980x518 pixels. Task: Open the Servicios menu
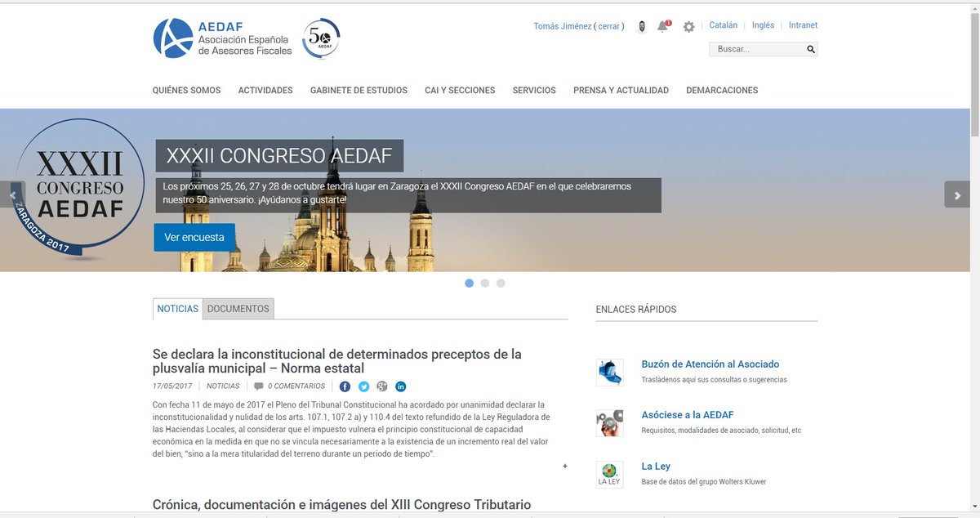(x=534, y=91)
